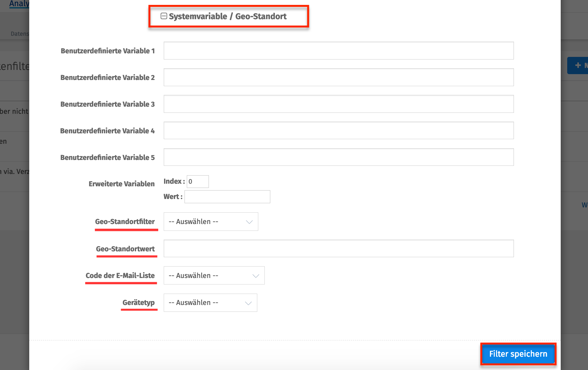Viewport: 588px width, 370px height.
Task: Click into the Benutzerdefinierte Variable 4 field
Action: pos(338,130)
